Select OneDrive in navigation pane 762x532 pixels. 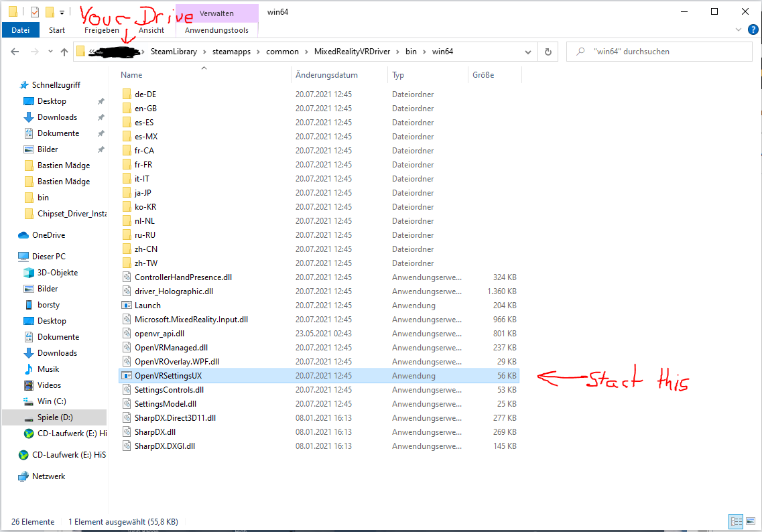tap(48, 235)
